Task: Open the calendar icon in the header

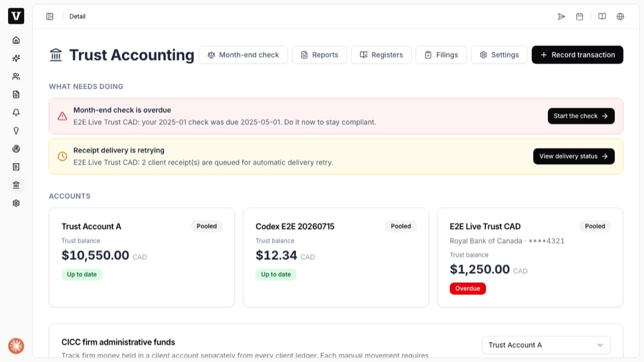Action: pos(579,16)
